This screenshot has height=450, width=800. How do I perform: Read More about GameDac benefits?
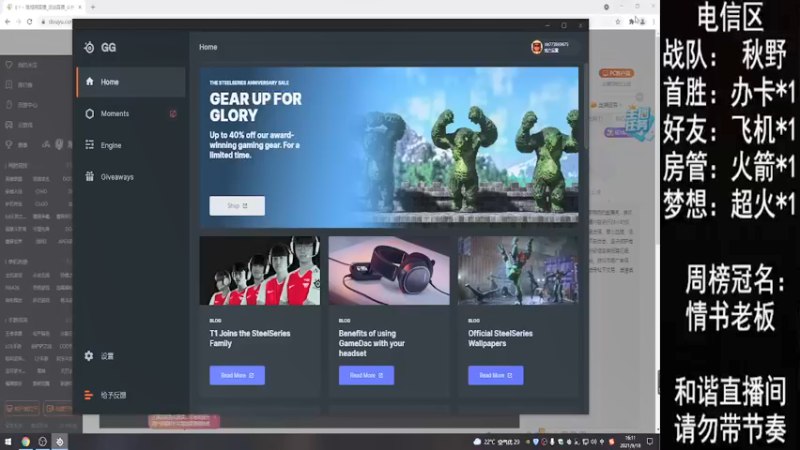click(x=366, y=376)
